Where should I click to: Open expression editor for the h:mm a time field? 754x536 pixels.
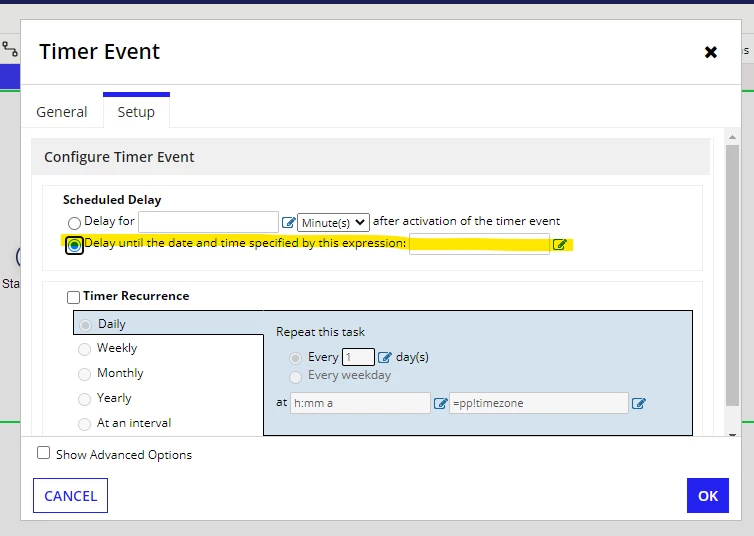(440, 403)
